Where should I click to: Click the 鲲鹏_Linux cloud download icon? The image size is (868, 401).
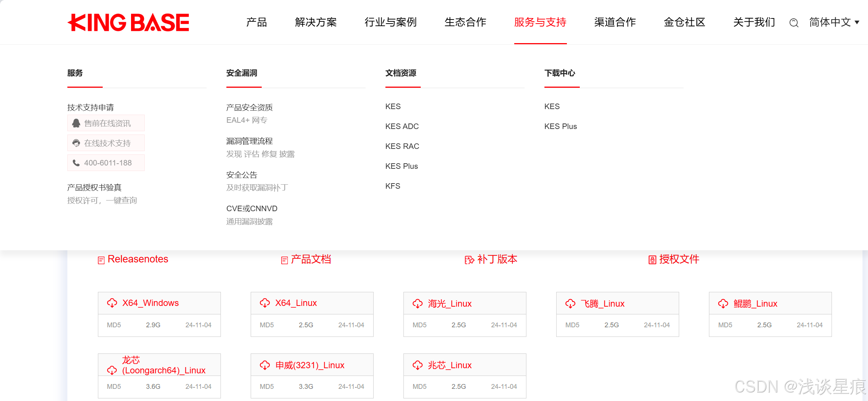pyautogui.click(x=723, y=304)
